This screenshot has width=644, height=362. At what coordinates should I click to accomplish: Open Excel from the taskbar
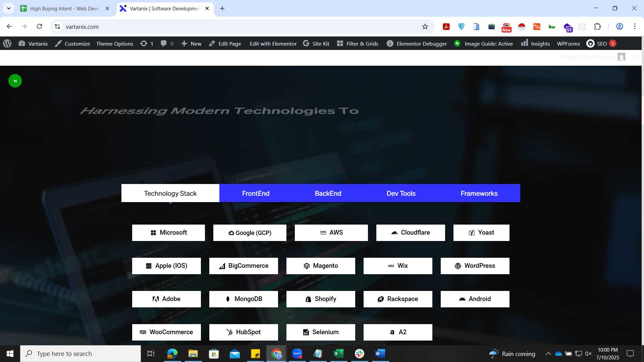pyautogui.click(x=338, y=354)
